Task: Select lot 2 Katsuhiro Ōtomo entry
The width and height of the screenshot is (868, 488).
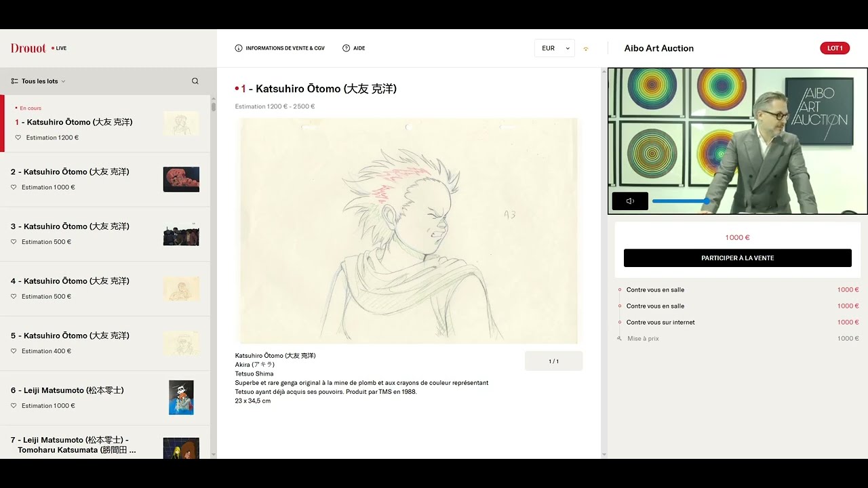Action: click(106, 180)
